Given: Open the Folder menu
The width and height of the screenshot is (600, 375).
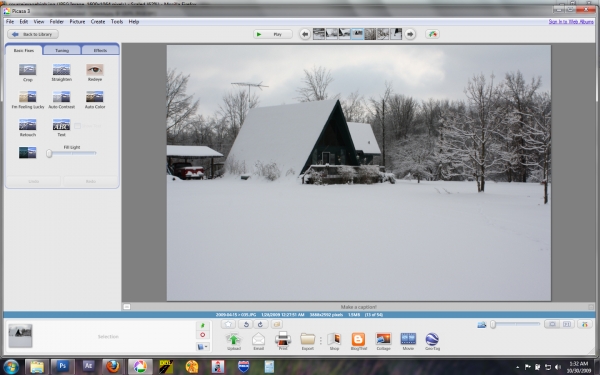Looking at the screenshot, I should pyautogui.click(x=56, y=22).
